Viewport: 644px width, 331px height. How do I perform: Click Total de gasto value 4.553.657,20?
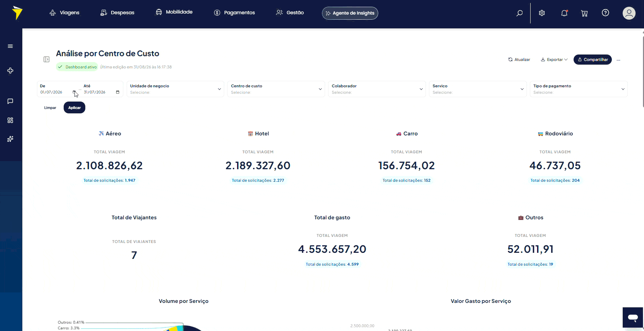[x=332, y=249]
